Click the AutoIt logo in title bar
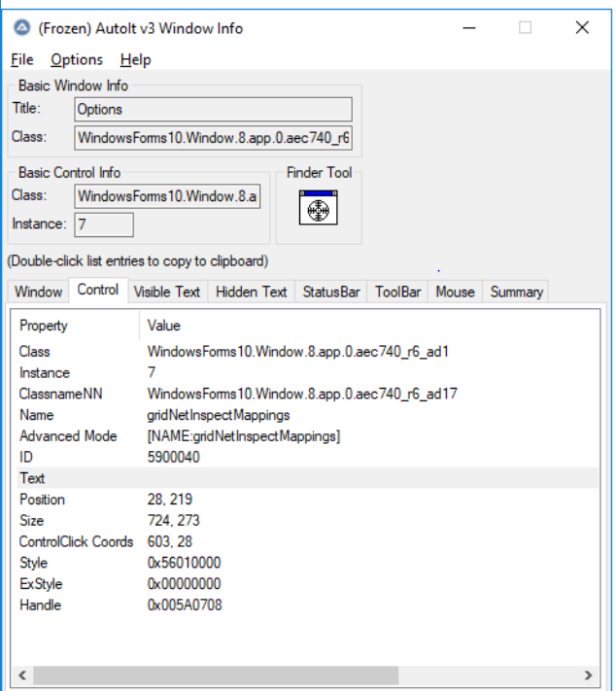 click(22, 28)
